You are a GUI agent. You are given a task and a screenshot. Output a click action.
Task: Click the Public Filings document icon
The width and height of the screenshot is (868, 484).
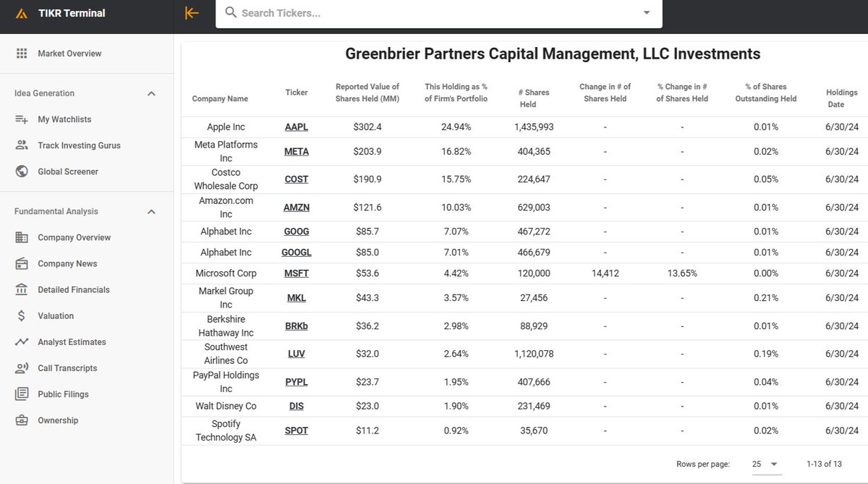coord(22,394)
